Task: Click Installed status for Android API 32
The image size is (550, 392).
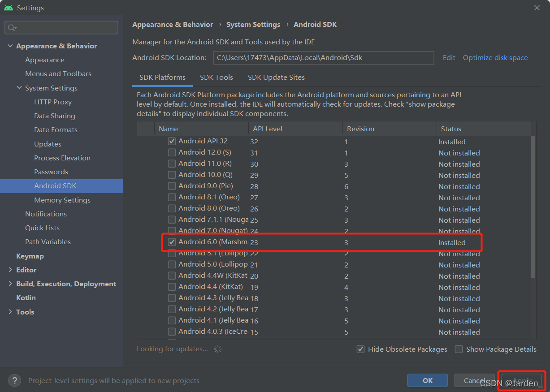Action: (x=452, y=142)
